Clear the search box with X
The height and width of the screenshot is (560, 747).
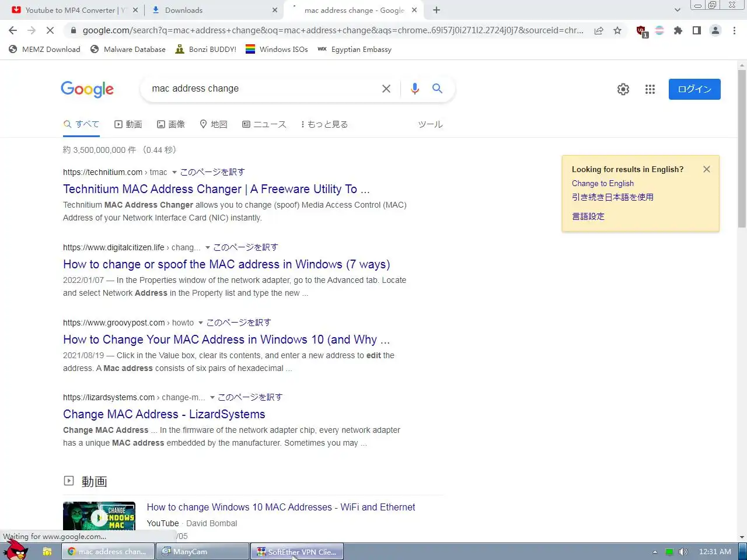tap(386, 89)
